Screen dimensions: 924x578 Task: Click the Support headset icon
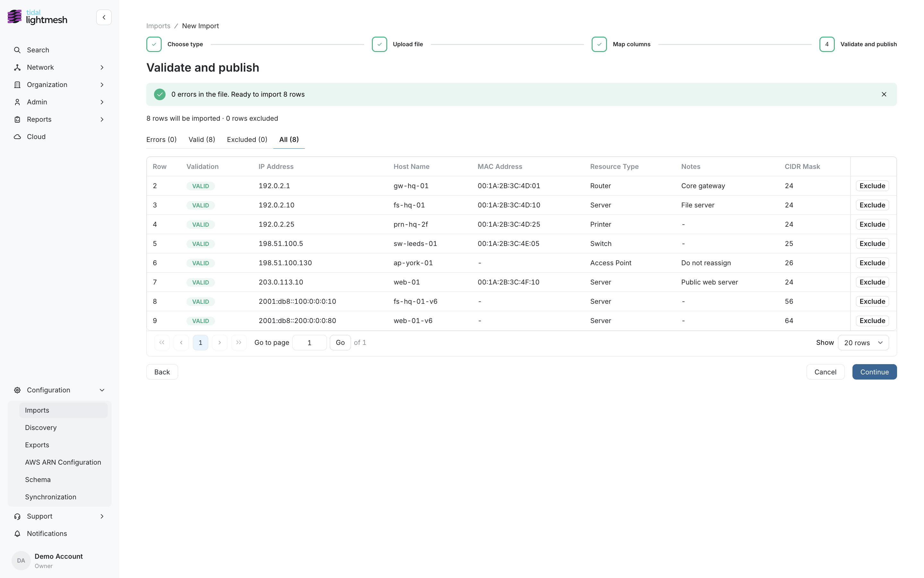[17, 516]
